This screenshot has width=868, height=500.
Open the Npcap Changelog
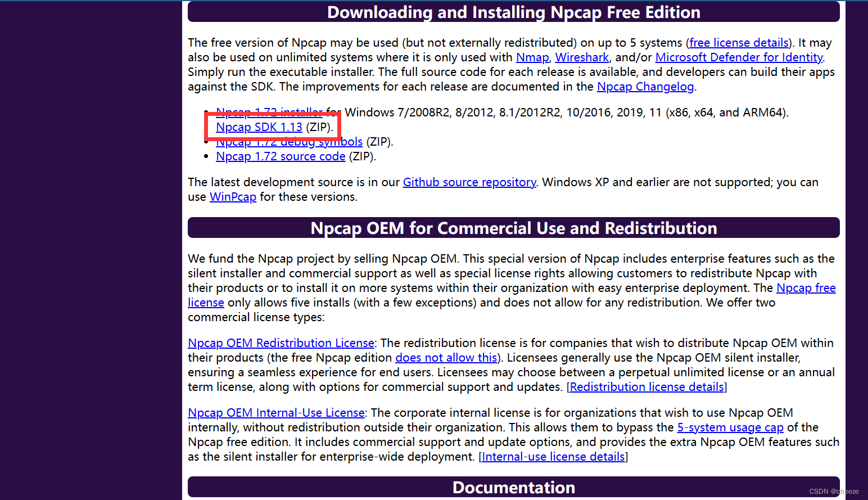645,86
